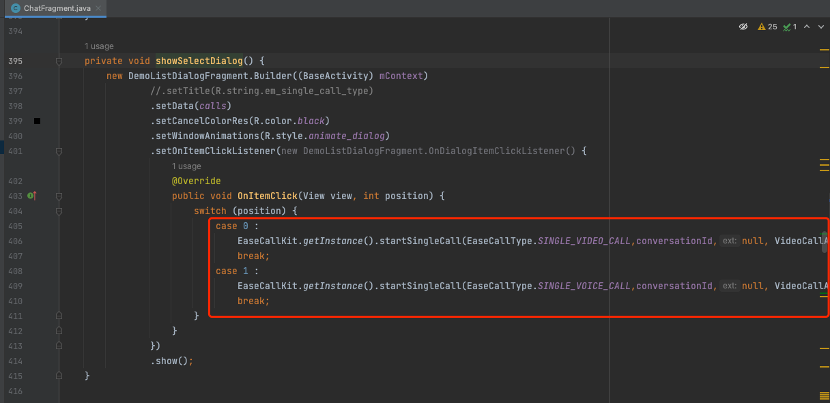Viewport: 830px width, 404px height.
Task: Click line number 416 in the gutter
Action: coord(15,391)
